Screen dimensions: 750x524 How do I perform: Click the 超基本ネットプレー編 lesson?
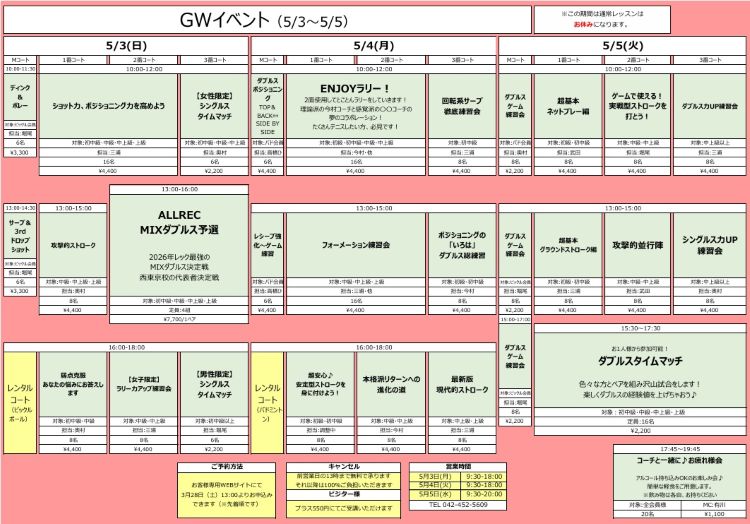[x=566, y=105]
